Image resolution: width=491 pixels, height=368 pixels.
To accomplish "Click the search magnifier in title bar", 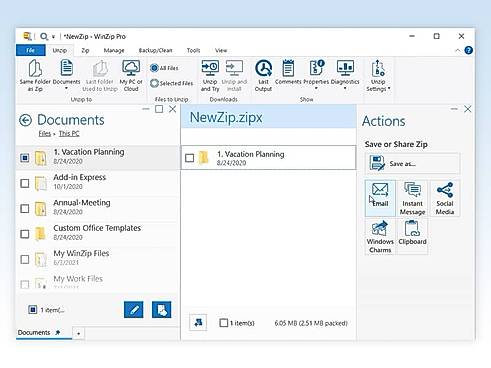I will click(x=44, y=36).
